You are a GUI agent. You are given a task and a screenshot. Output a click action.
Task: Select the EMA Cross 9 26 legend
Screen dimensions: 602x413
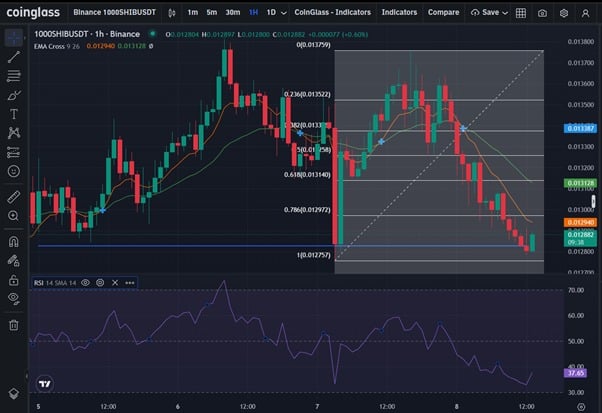(x=57, y=46)
